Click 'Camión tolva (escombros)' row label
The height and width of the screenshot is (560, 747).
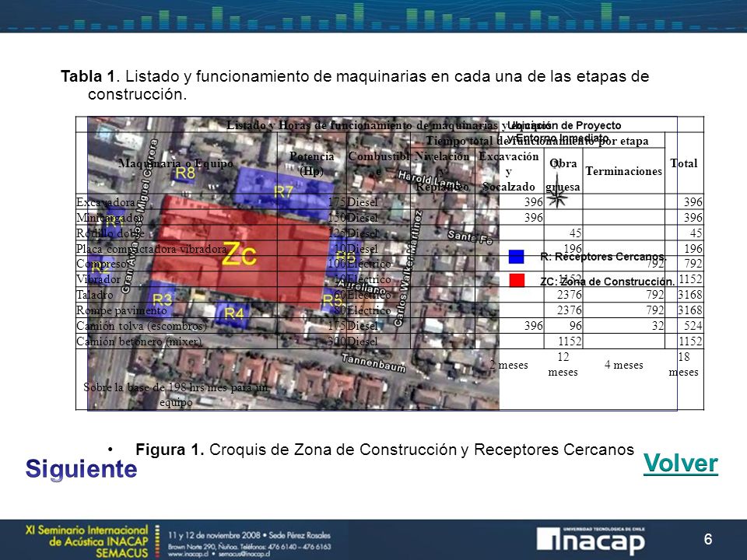tap(142, 326)
